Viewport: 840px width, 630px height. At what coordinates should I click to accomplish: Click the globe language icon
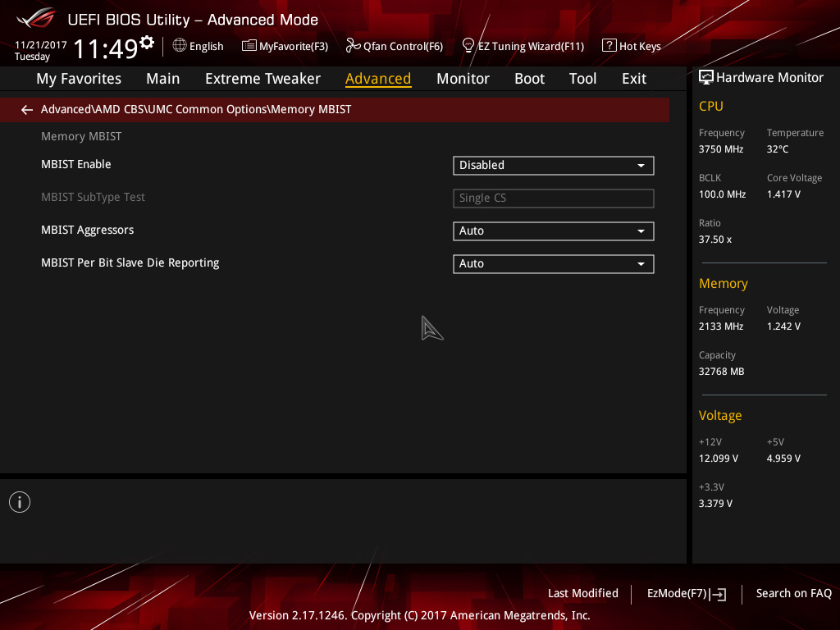tap(180, 46)
